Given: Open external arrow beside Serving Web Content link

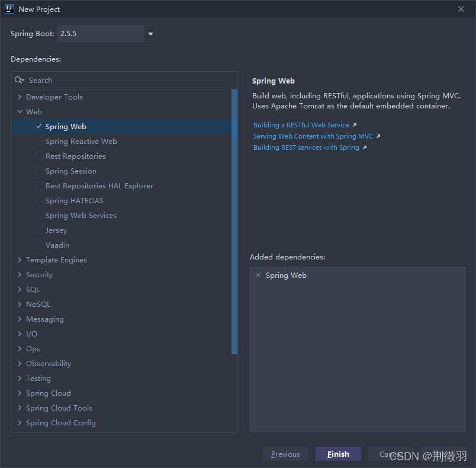Looking at the screenshot, I should point(378,136).
